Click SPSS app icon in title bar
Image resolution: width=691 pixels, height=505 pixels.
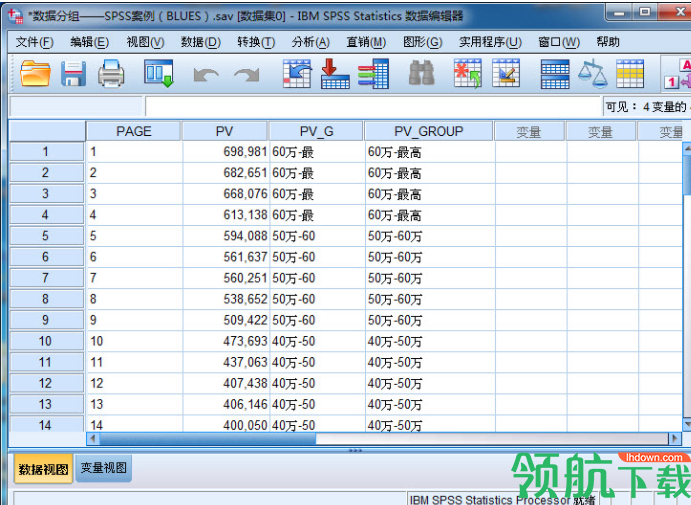[x=15, y=16]
